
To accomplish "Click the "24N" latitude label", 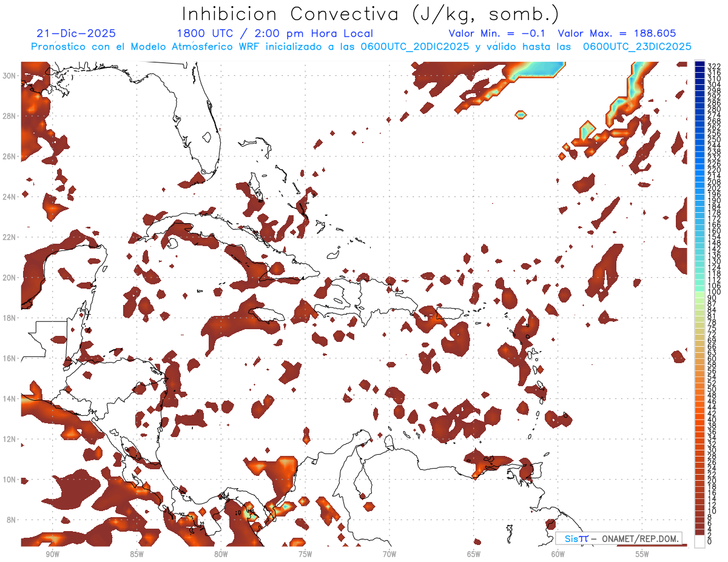I will [x=10, y=196].
